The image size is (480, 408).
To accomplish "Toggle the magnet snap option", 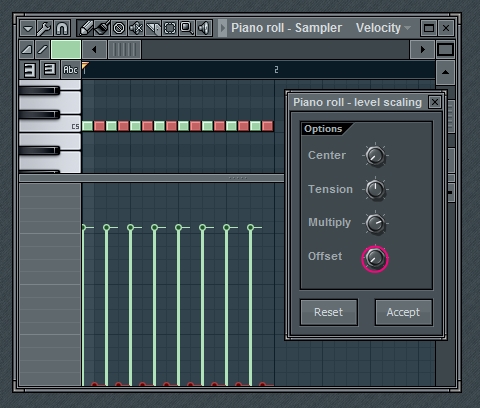I will (62, 28).
